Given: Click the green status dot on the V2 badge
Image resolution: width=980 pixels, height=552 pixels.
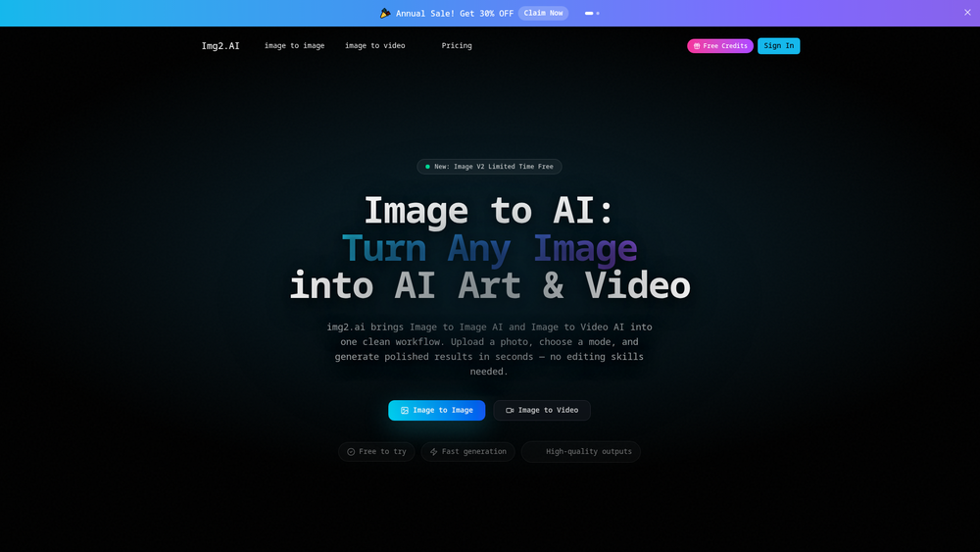Looking at the screenshot, I should [x=427, y=167].
